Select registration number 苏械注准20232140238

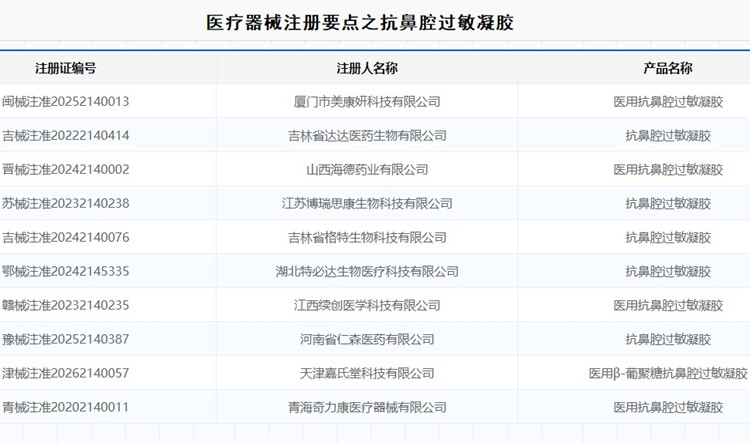coord(66,203)
